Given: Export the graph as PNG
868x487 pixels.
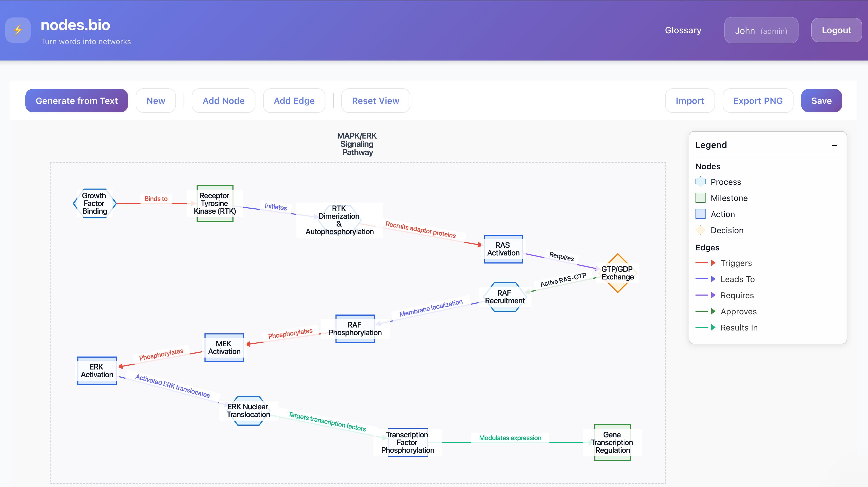Looking at the screenshot, I should tap(758, 100).
